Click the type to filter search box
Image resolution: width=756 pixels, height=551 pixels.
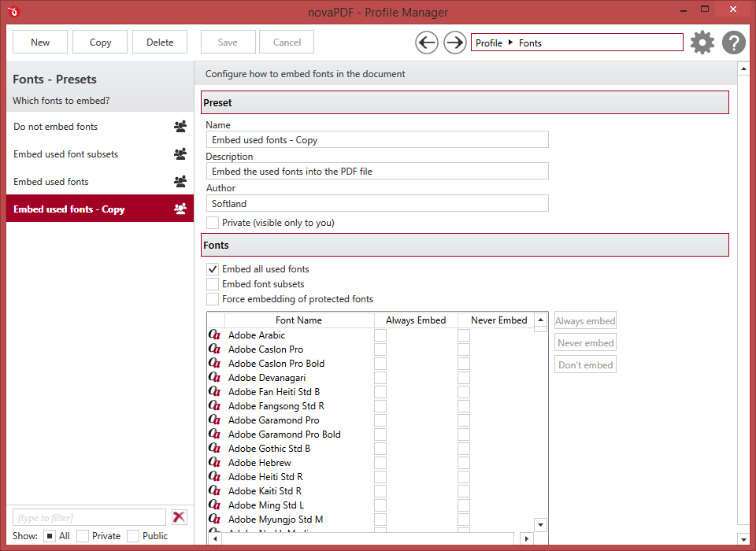pyautogui.click(x=89, y=517)
